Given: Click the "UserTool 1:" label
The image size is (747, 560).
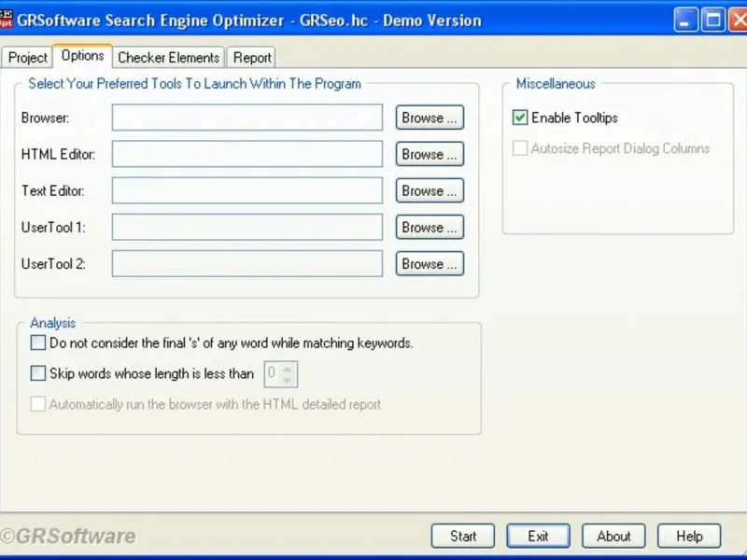Looking at the screenshot, I should point(53,228).
